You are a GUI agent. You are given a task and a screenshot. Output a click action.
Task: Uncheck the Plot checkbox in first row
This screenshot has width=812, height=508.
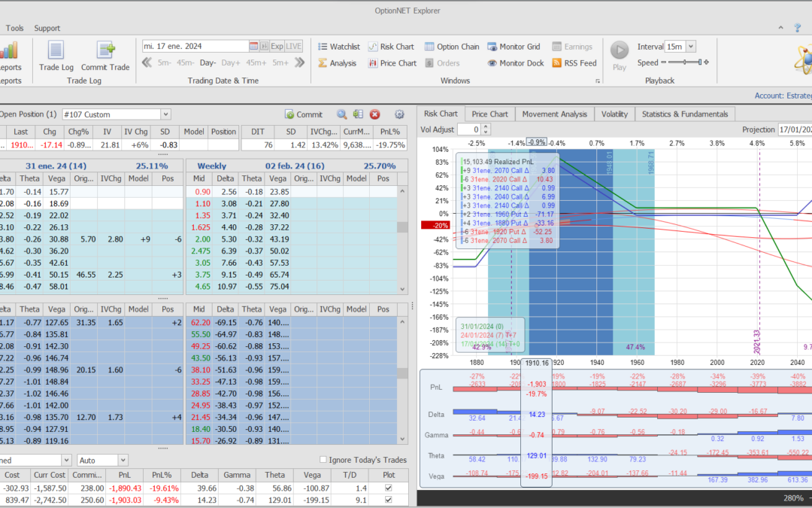pyautogui.click(x=388, y=488)
